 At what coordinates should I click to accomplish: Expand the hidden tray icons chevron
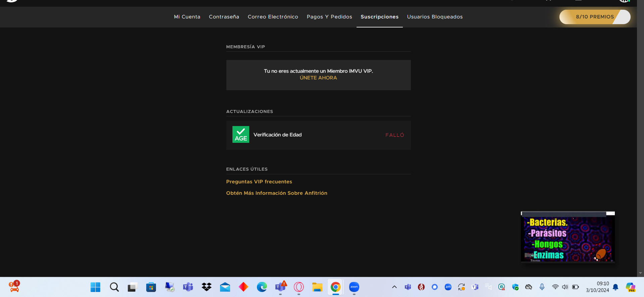click(x=394, y=287)
